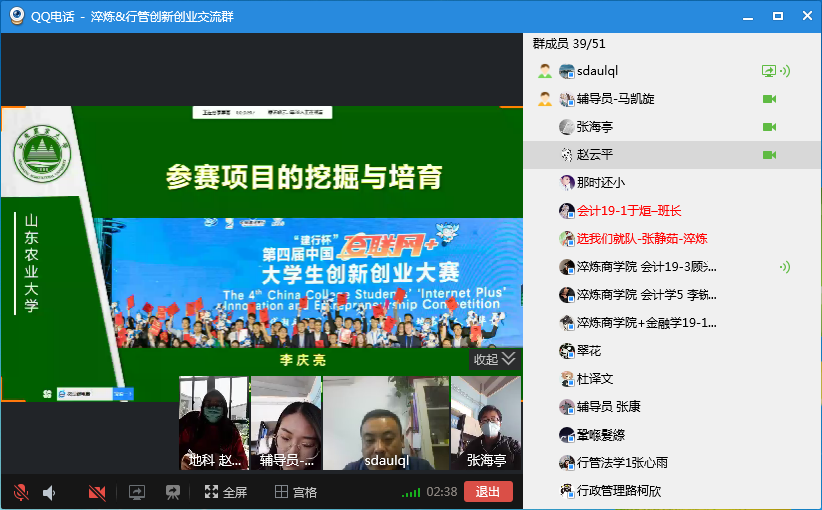
Task: Click the speaker volume icon
Action: (49, 492)
